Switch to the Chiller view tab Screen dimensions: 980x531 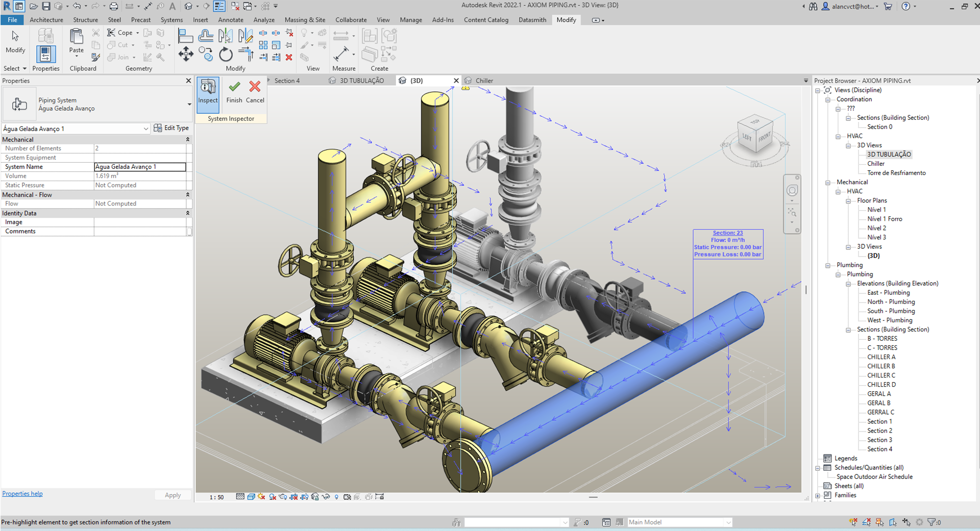click(484, 81)
